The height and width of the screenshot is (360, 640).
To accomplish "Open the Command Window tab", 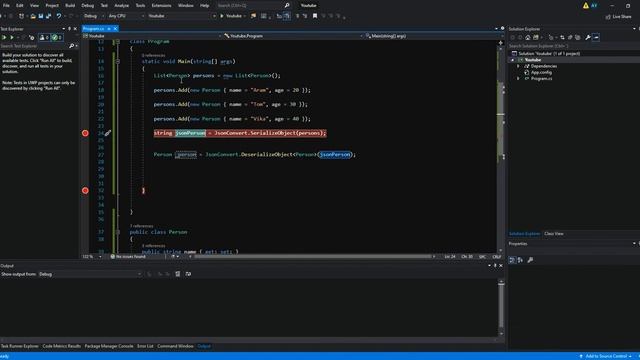I will (176, 346).
